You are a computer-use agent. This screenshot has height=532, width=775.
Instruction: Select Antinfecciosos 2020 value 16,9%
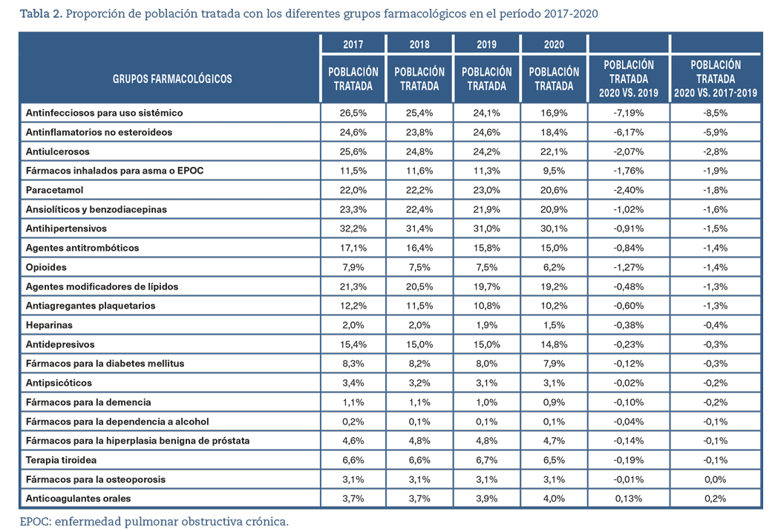(554, 113)
